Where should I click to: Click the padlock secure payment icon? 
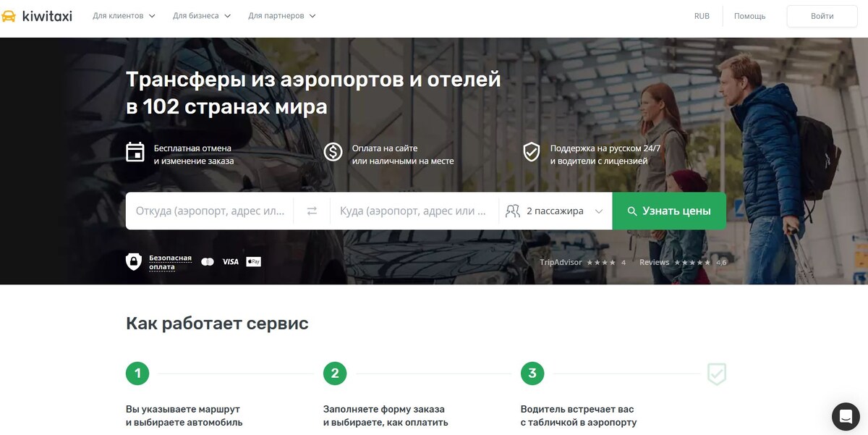click(x=134, y=261)
